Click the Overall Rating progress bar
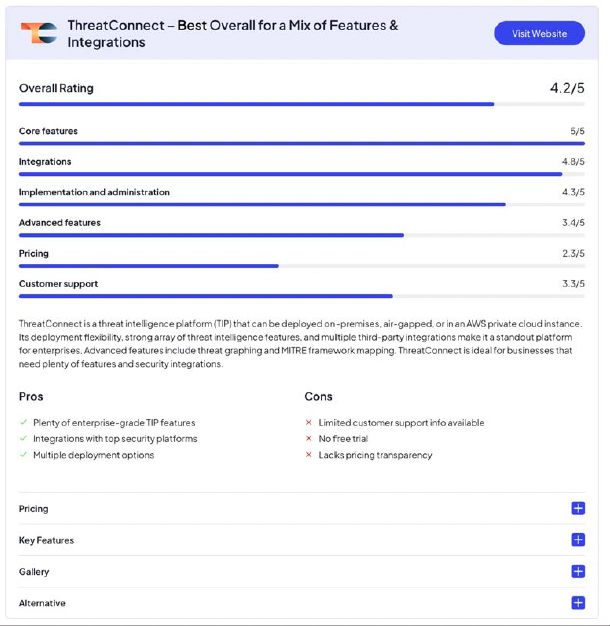 pyautogui.click(x=300, y=104)
